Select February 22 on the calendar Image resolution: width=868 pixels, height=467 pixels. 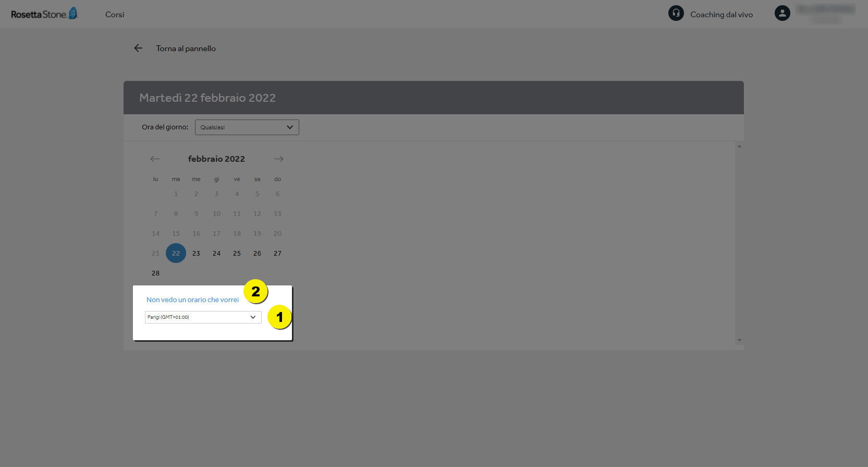pos(176,253)
